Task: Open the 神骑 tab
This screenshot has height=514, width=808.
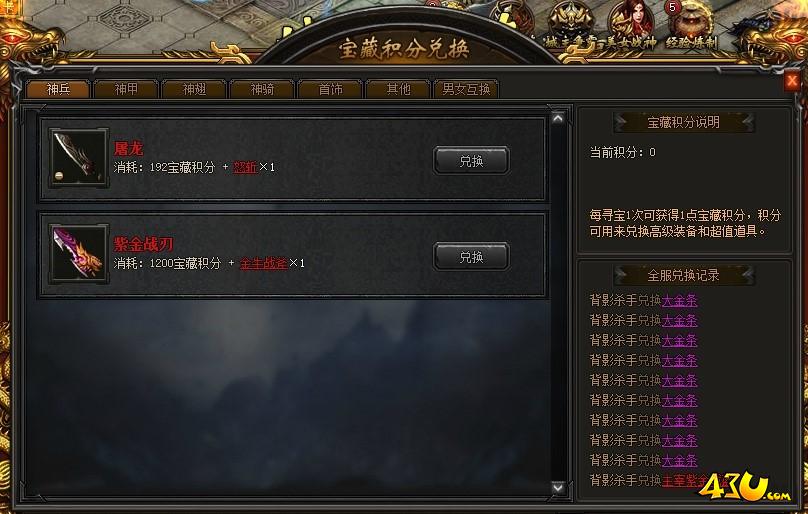Action: 262,89
